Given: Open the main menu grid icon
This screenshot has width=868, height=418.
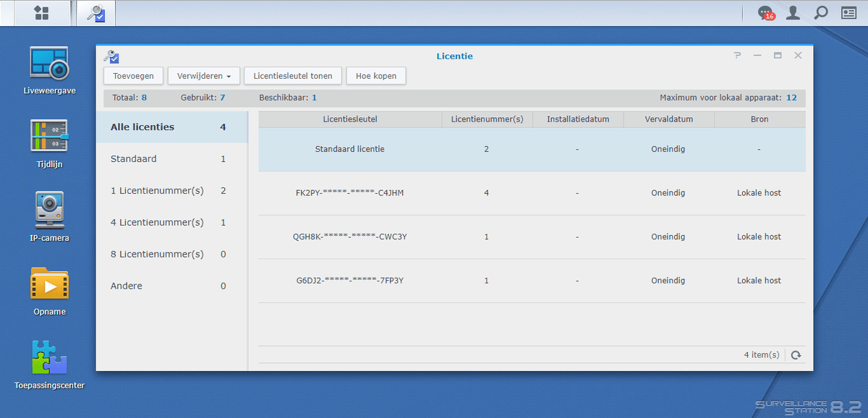Looking at the screenshot, I should click(x=41, y=12).
